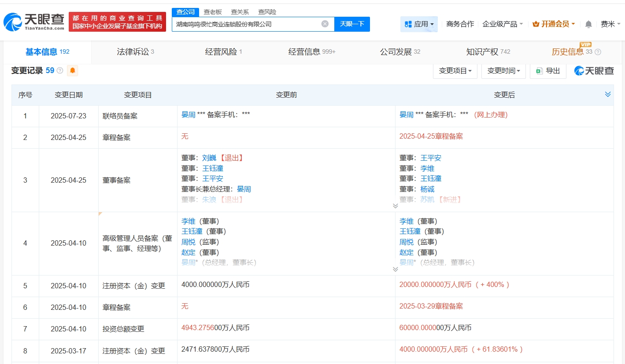This screenshot has height=364, width=625.
Task: Open the 应用 dropdown menu
Action: coord(419,24)
